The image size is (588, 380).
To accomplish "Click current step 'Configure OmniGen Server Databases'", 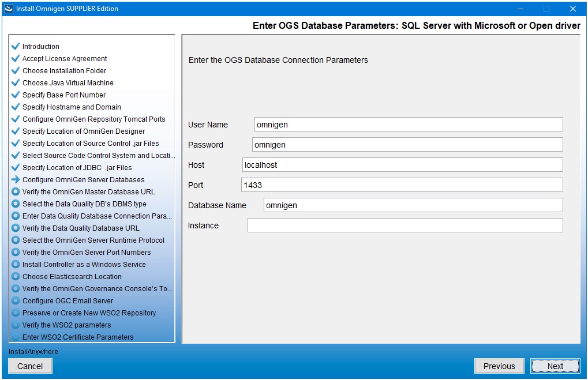I will [83, 179].
